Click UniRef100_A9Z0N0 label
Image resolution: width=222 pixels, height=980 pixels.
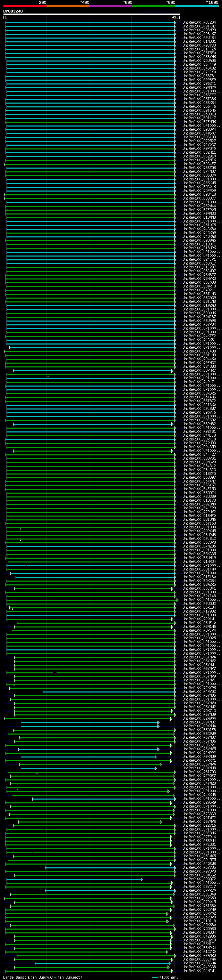tap(199, 504)
